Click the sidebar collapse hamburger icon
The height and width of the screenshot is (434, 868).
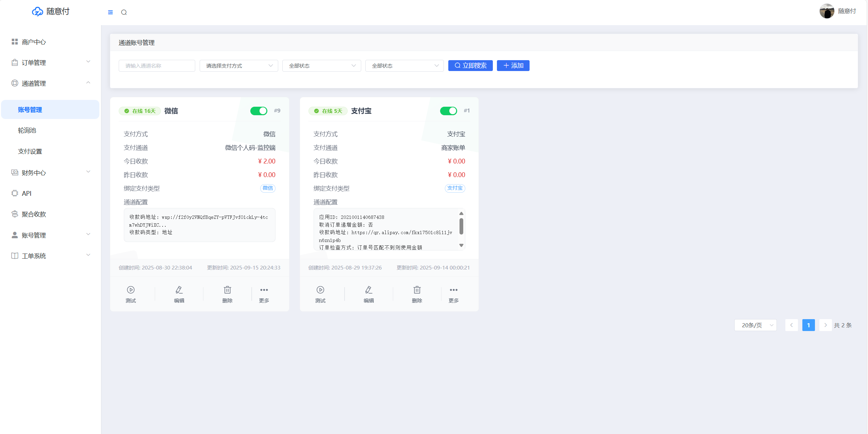[x=110, y=12]
